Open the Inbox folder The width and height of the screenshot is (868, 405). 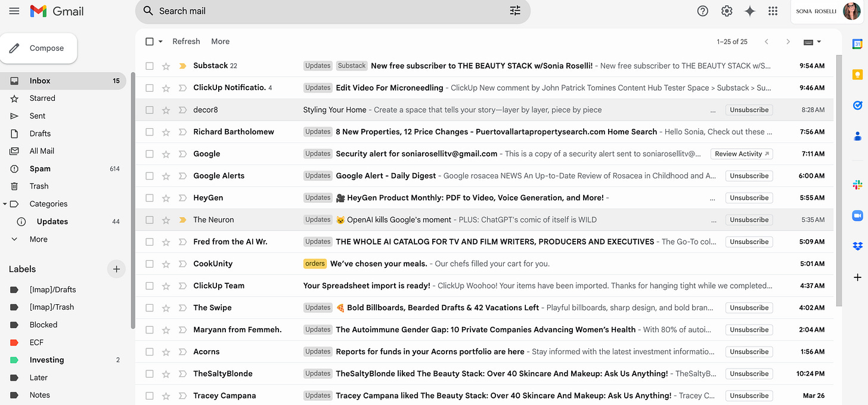coord(64,81)
